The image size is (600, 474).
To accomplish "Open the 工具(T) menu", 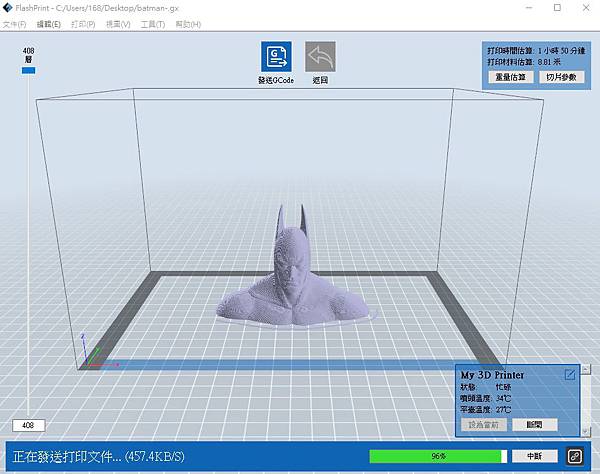I will coord(153,24).
